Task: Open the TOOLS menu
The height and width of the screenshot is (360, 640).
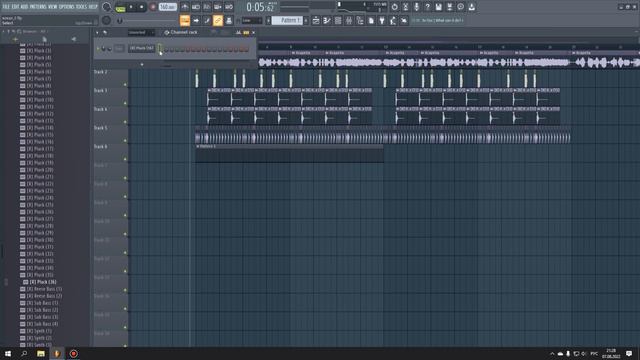Action: tap(82, 7)
